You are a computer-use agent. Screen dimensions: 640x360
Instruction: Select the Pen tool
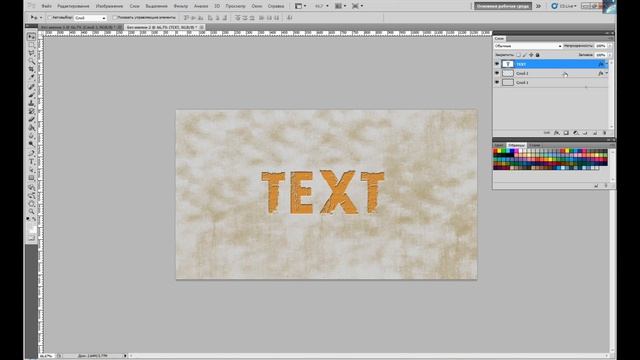[x=31, y=153]
